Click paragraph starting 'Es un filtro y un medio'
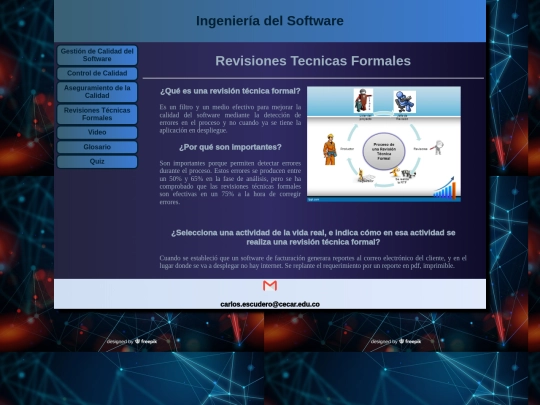 click(x=230, y=119)
